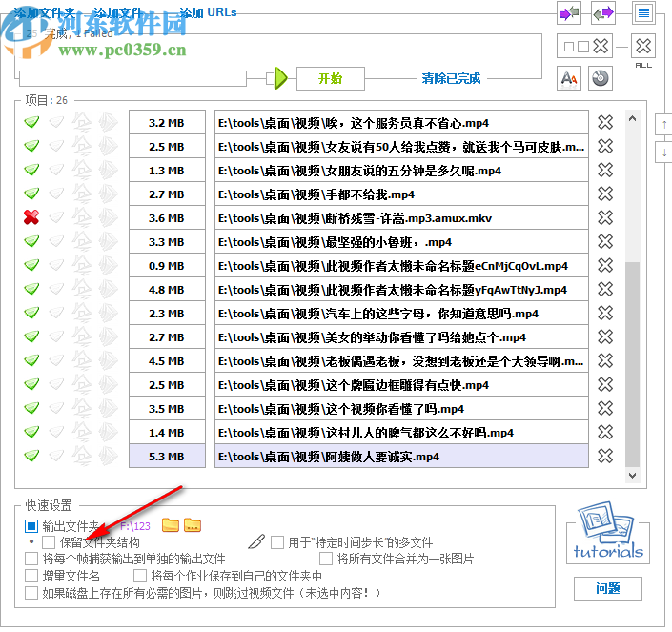Click the purple left-arrow export icon

coord(603,13)
